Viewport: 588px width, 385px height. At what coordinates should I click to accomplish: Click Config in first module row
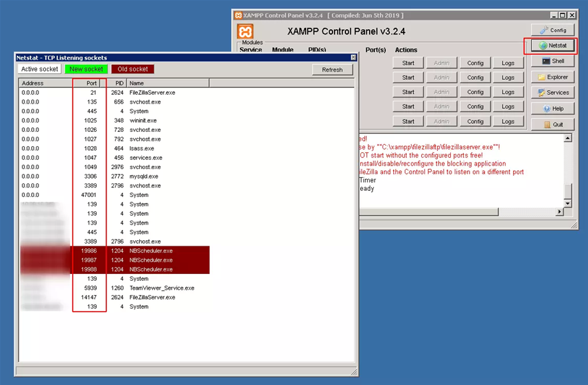pos(475,63)
